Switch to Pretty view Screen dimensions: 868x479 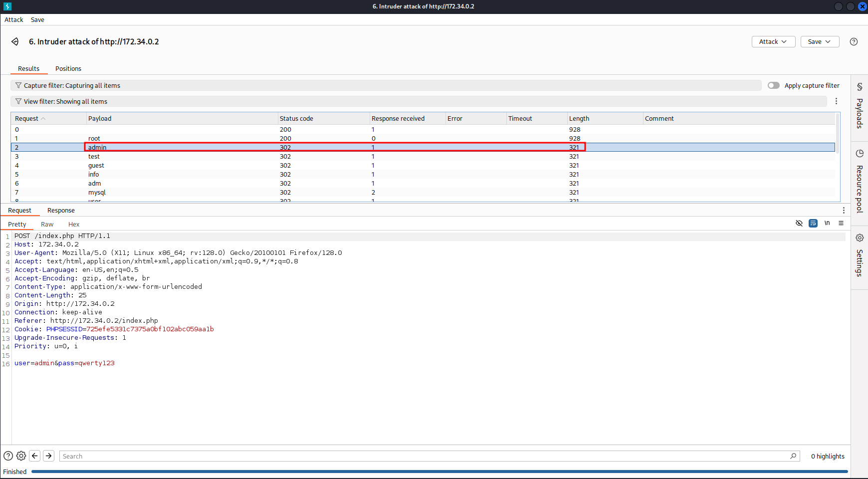pos(17,225)
